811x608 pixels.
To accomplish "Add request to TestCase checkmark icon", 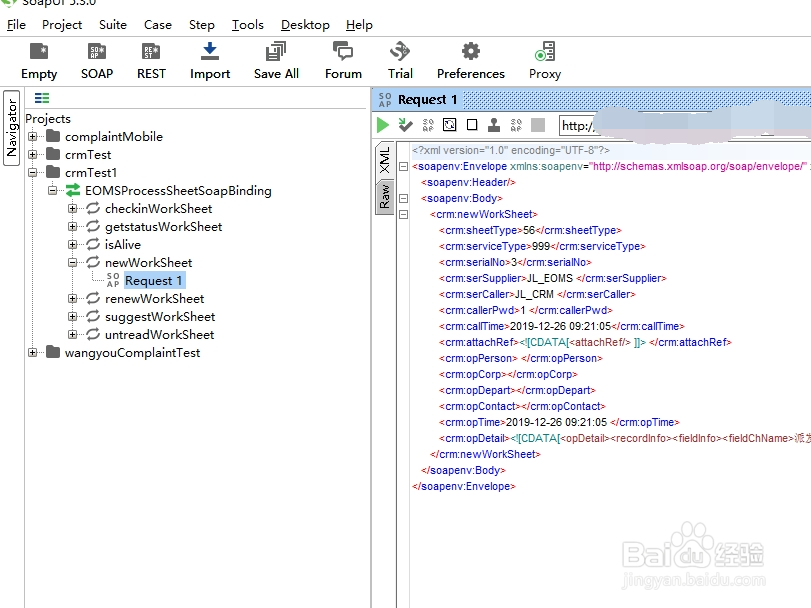I will pos(406,125).
